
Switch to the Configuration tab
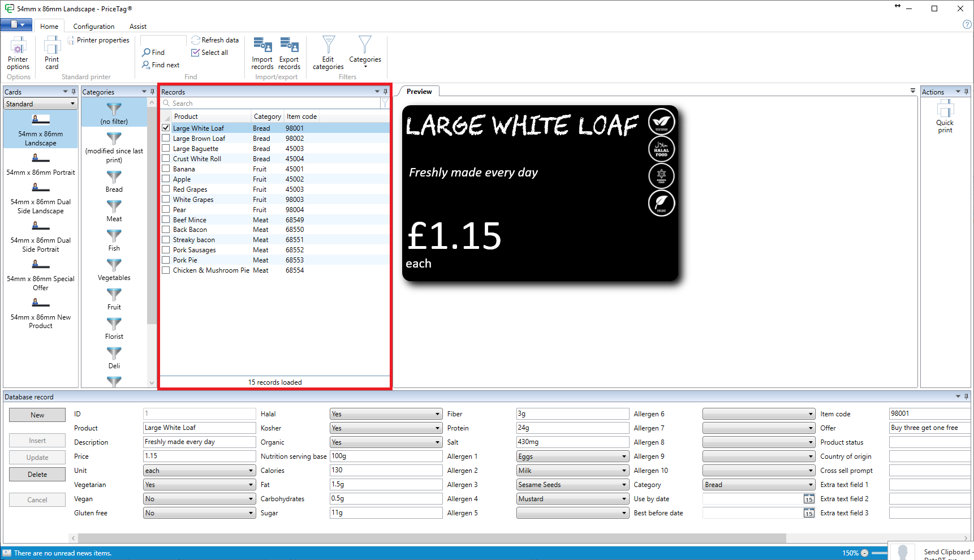coord(94,26)
